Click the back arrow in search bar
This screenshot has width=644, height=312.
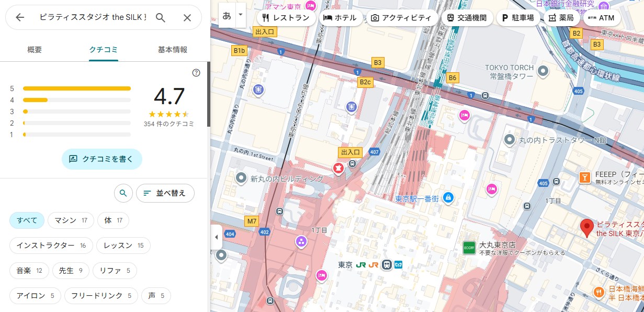(20, 18)
